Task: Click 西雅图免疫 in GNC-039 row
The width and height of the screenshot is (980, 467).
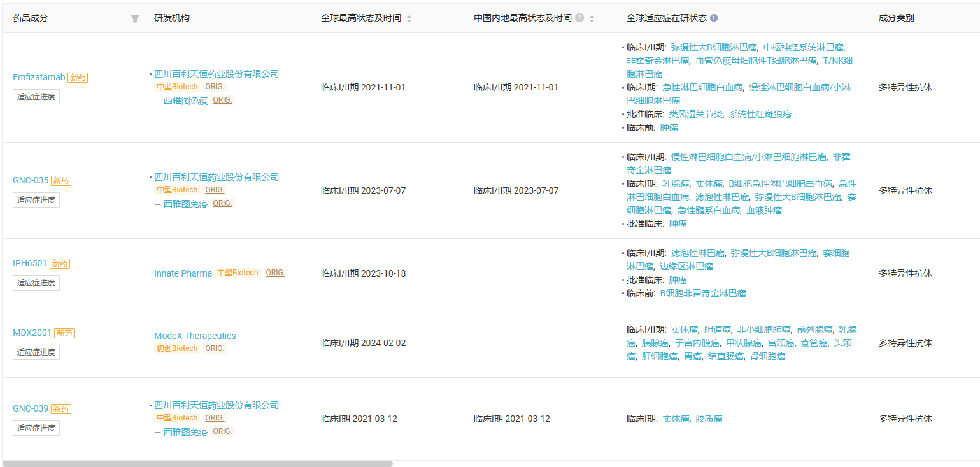Action: [x=185, y=432]
